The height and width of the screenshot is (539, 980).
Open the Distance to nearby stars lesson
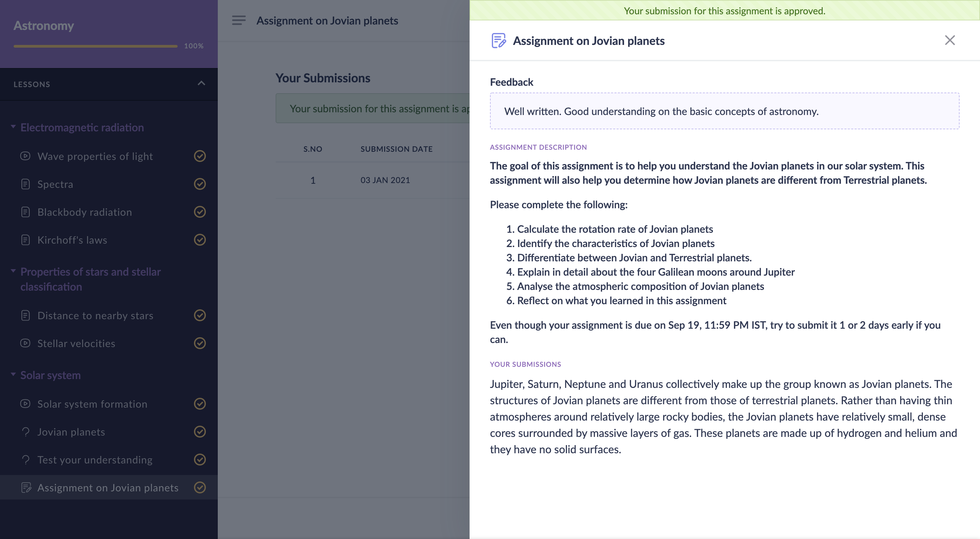point(95,315)
